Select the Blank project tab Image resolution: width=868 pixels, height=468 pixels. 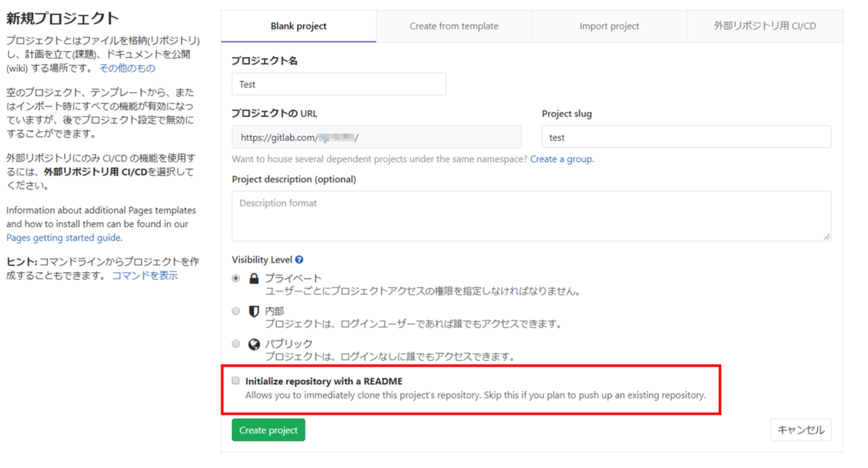pos(298,25)
